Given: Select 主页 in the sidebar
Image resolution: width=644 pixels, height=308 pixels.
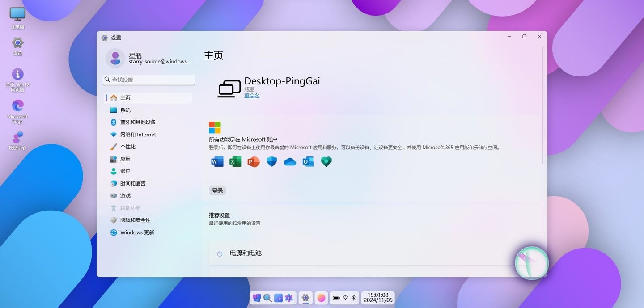Looking at the screenshot, I should 149,98.
